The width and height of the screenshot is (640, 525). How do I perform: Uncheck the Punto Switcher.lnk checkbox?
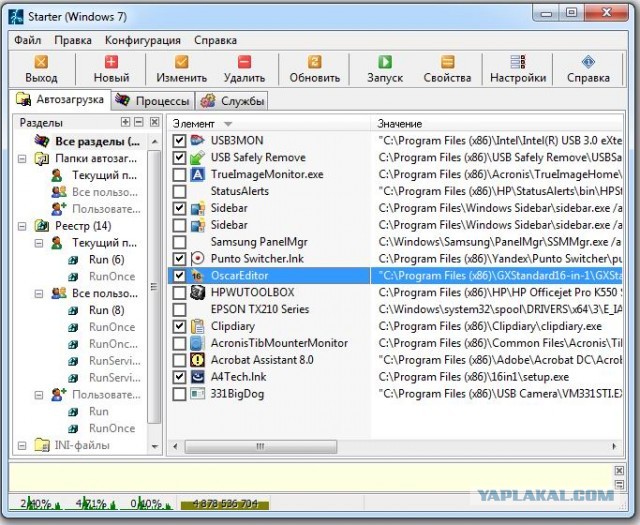click(179, 259)
